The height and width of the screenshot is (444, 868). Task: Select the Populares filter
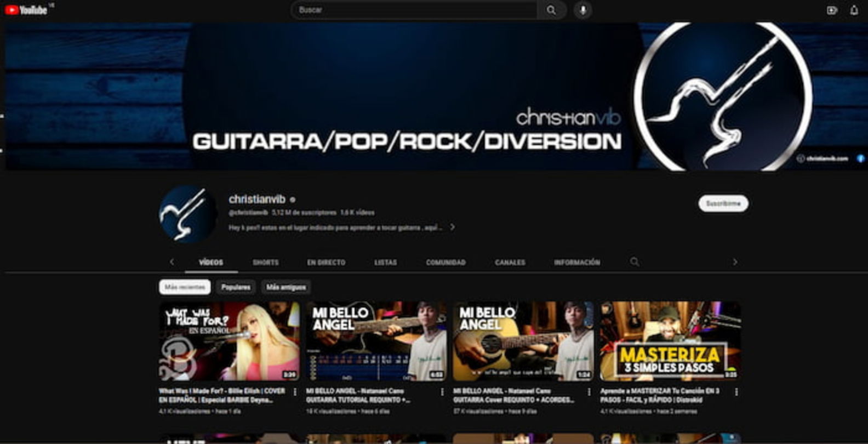[236, 287]
